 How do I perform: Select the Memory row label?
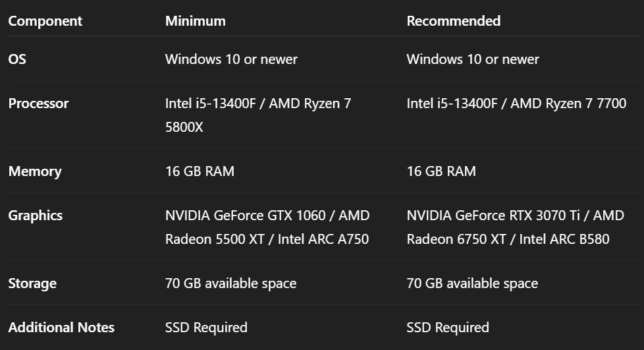tap(34, 171)
